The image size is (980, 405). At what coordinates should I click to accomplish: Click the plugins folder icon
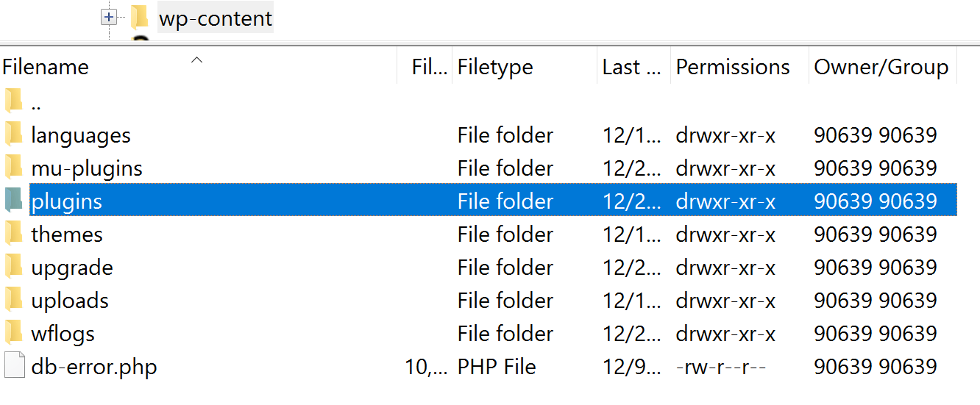pyautogui.click(x=14, y=201)
